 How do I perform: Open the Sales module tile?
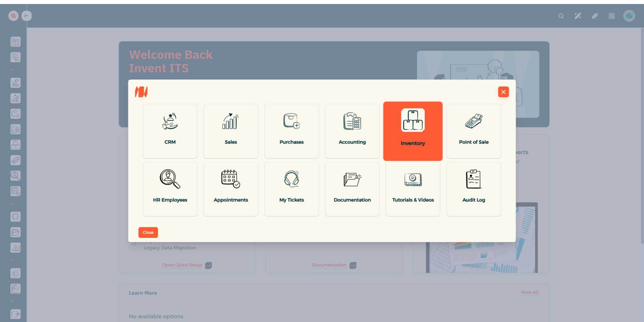[231, 131]
